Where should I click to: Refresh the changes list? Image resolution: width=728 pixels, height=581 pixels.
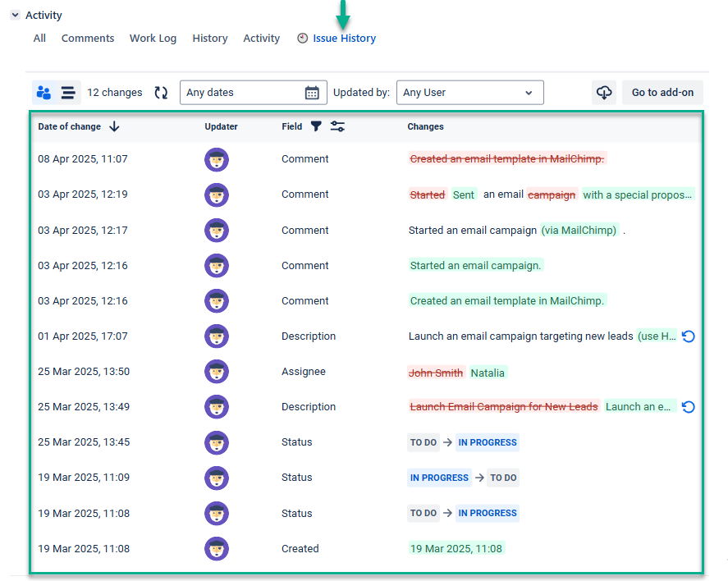pyautogui.click(x=161, y=93)
